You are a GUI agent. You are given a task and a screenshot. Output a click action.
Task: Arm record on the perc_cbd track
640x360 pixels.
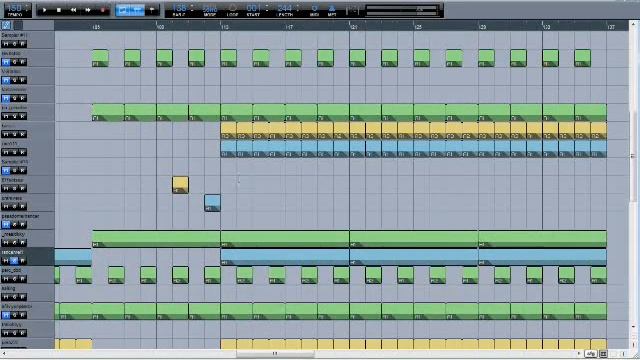coord(23,279)
